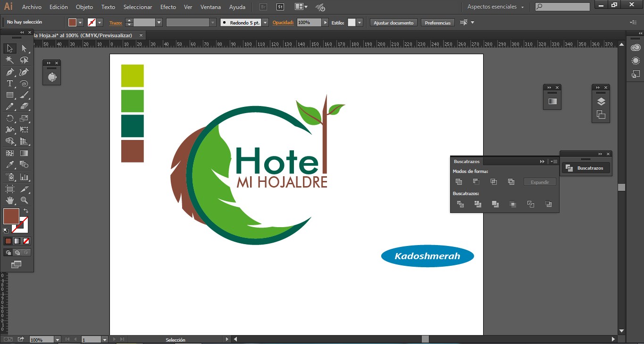The height and width of the screenshot is (344, 644).
Task: Choose the Rotate tool
Action: pos(9,118)
